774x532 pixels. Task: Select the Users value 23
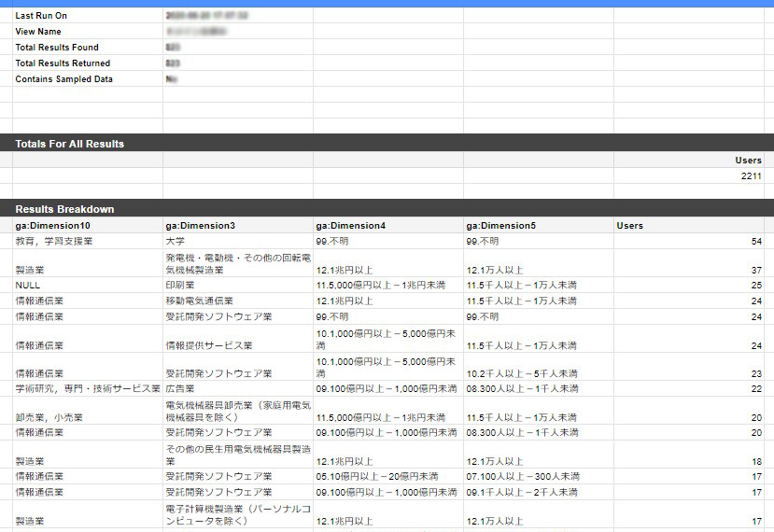pyautogui.click(x=689, y=367)
